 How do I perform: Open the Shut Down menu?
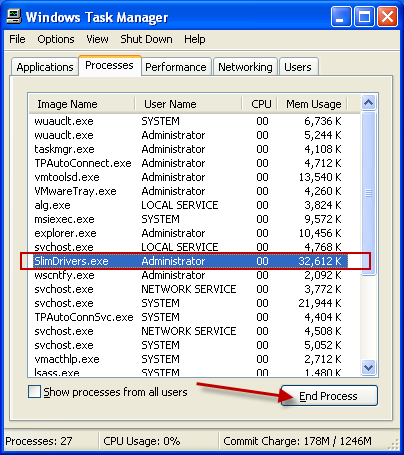pyautogui.click(x=146, y=39)
